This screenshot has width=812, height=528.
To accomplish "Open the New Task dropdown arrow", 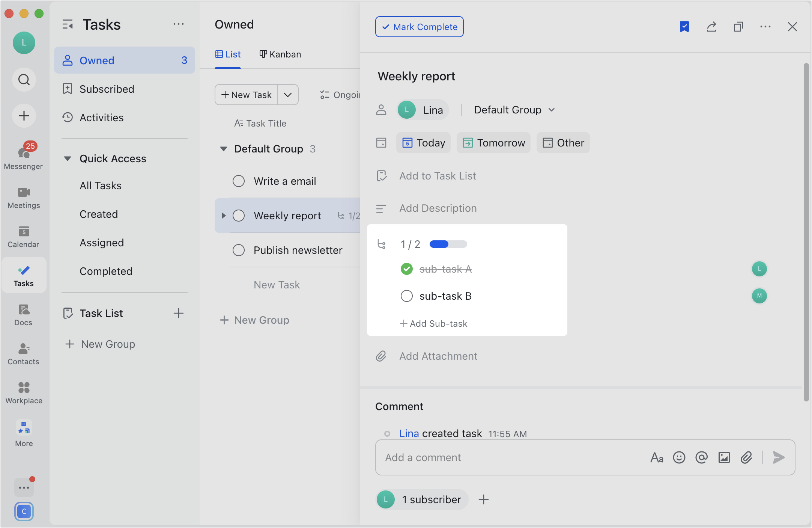I will pos(288,95).
